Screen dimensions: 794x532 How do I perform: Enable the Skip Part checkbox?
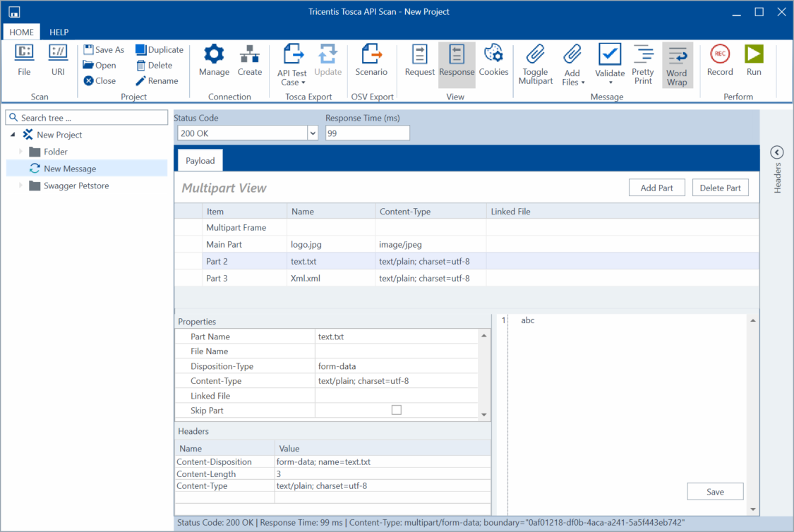point(397,410)
